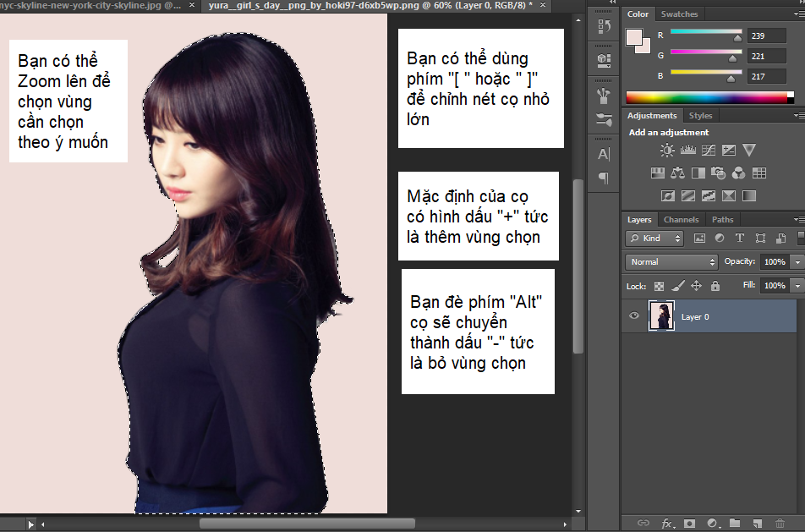Image resolution: width=805 pixels, height=532 pixels.
Task: Hide Layer 0 with eye icon
Action: (x=634, y=316)
